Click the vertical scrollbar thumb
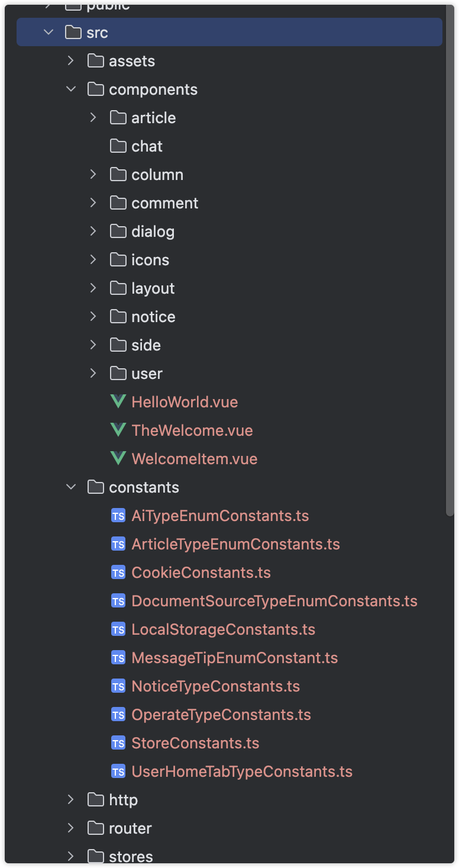This screenshot has height=868, width=459. 450,261
